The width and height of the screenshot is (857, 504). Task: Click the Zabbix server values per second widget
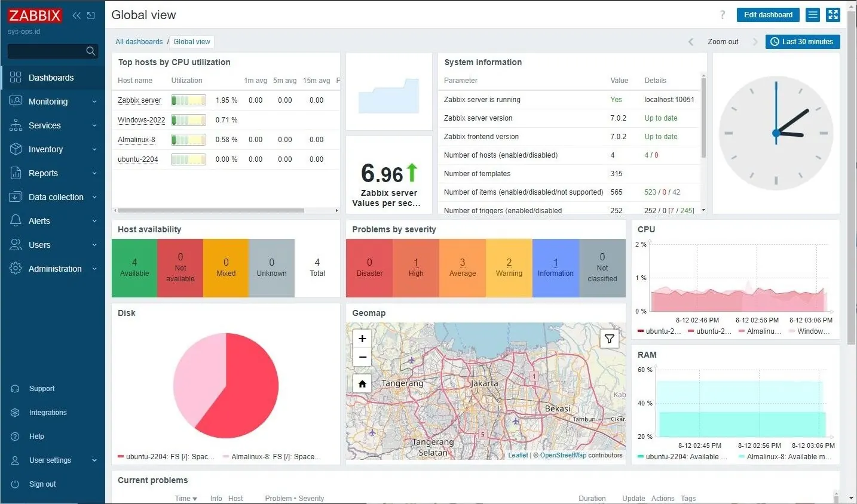pos(389,175)
